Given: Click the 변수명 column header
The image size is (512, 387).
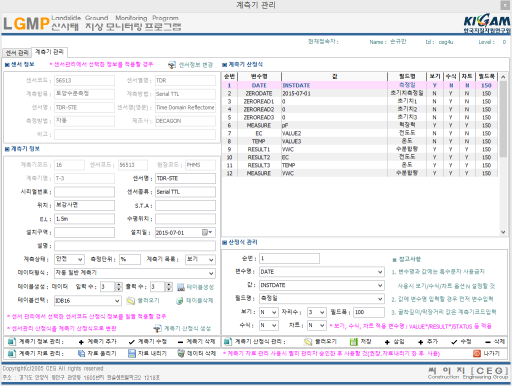Looking at the screenshot, I should [x=259, y=76].
